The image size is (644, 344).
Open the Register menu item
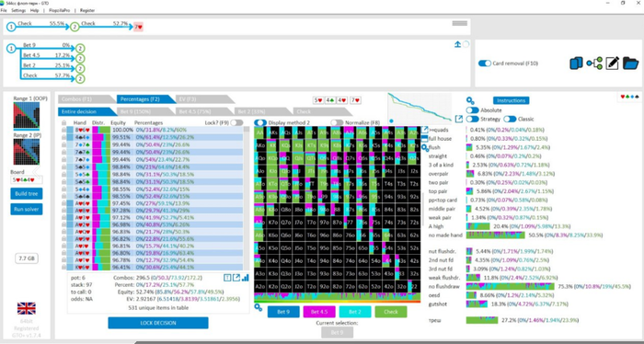pyautogui.click(x=87, y=10)
